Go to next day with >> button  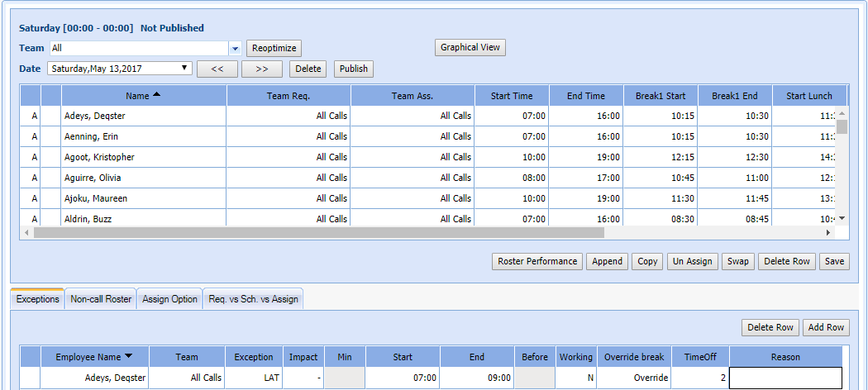click(x=261, y=69)
